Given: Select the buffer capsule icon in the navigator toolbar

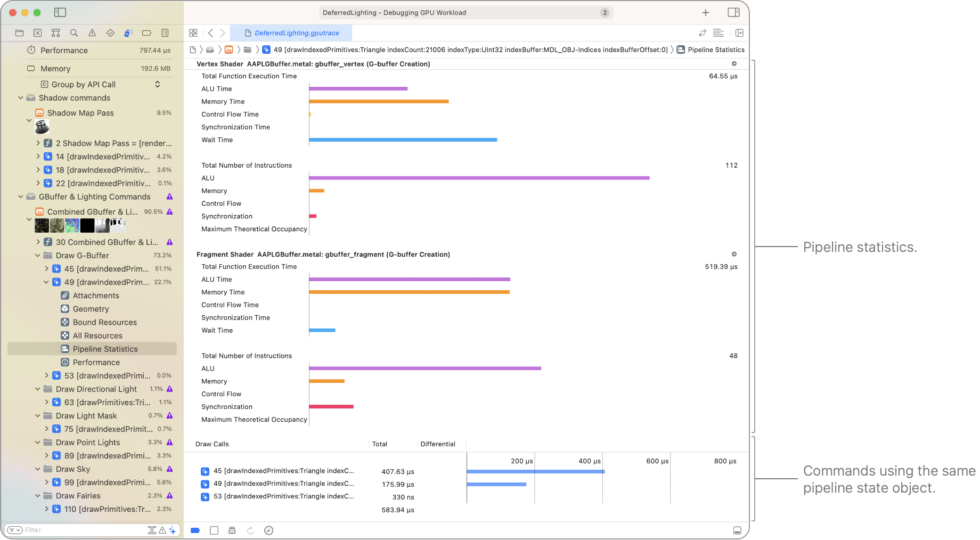Looking at the screenshot, I should pyautogui.click(x=146, y=32).
